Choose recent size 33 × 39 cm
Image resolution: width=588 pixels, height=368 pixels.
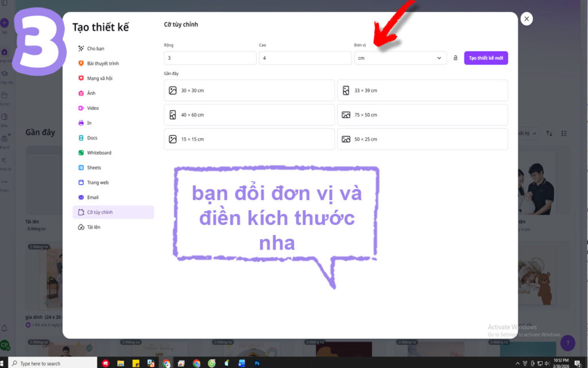(x=423, y=90)
